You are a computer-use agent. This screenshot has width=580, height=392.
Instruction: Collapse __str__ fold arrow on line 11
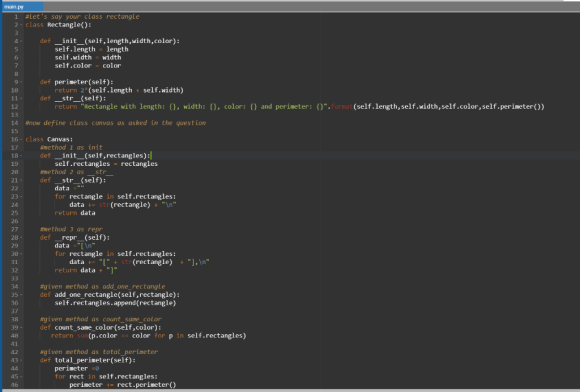(x=21, y=99)
